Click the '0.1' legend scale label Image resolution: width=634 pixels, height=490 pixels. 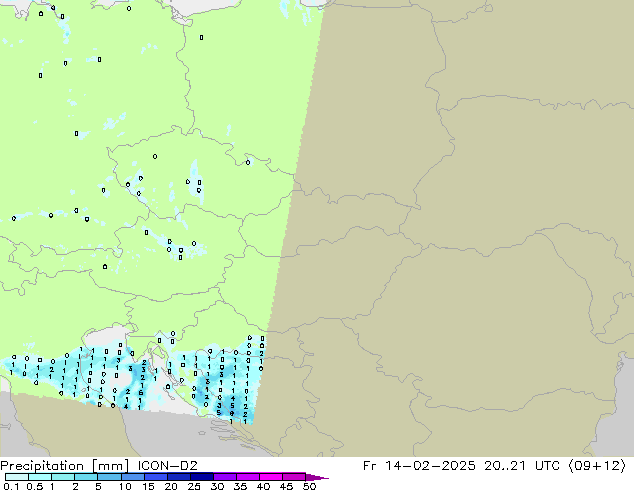tap(11, 486)
